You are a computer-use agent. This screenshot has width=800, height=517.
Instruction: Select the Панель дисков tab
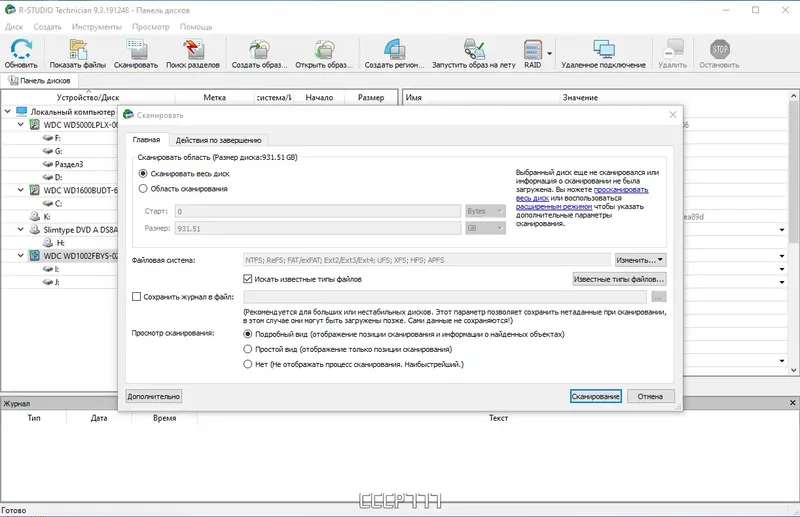(x=40, y=81)
